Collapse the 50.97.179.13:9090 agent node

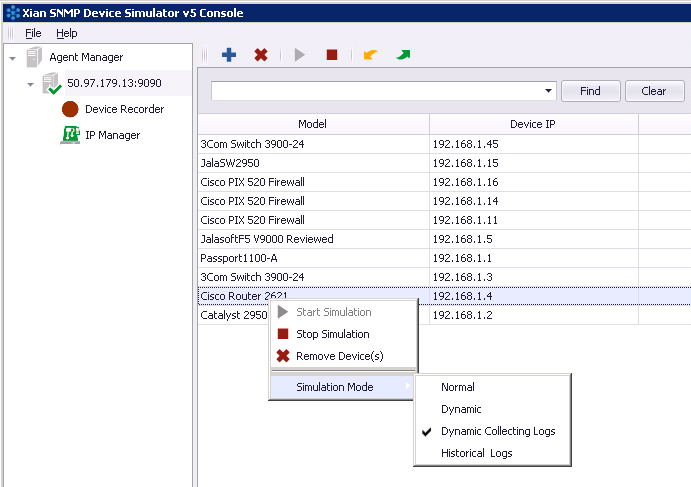pos(30,84)
